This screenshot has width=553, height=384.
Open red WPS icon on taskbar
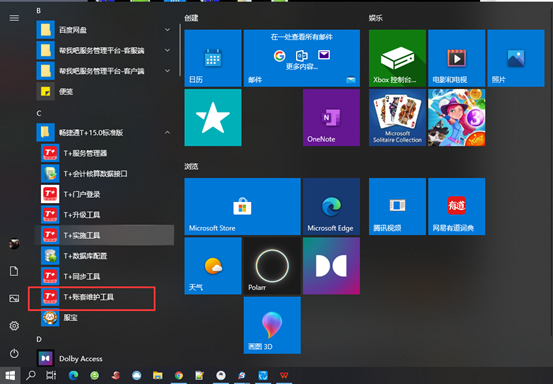pyautogui.click(x=284, y=376)
